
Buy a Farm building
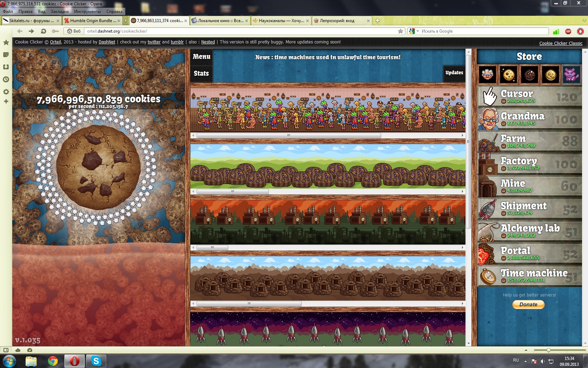coord(530,141)
